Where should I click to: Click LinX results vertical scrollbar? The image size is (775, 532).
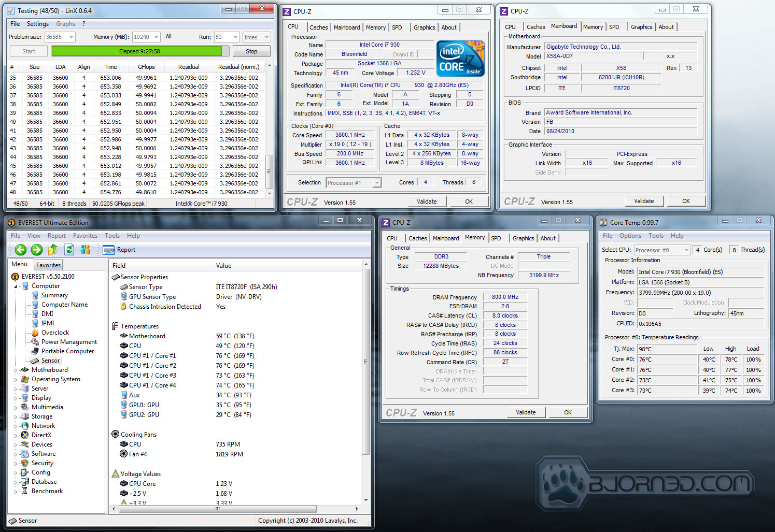269,130
